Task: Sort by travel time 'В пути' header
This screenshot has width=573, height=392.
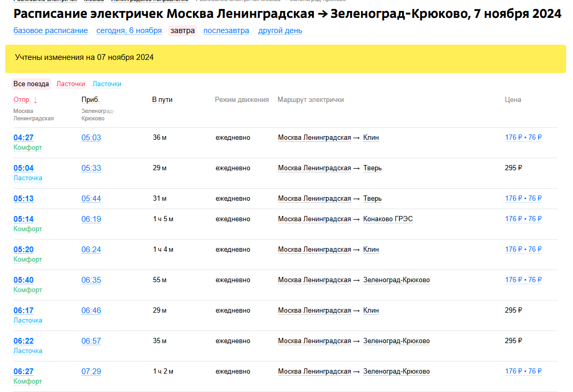Action: (x=162, y=100)
